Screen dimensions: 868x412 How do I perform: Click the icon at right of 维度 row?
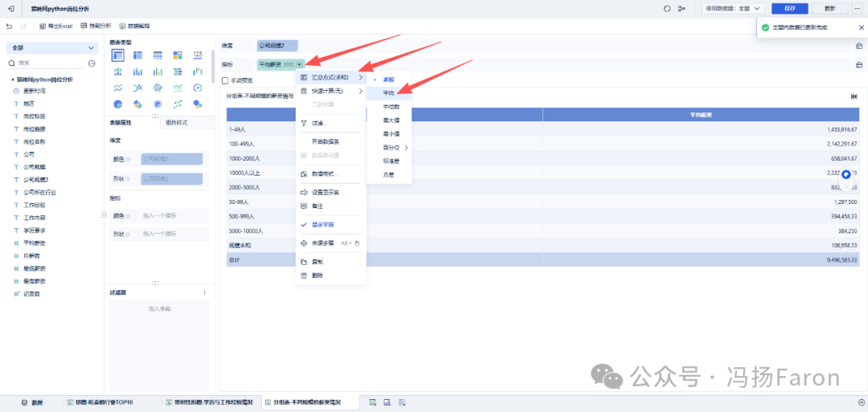(858, 46)
